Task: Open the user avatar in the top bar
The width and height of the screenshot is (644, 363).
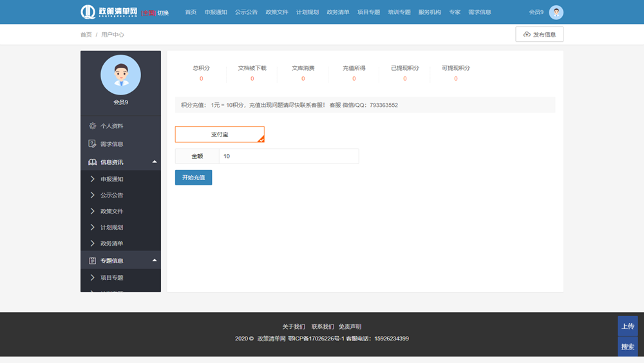Action: click(556, 12)
